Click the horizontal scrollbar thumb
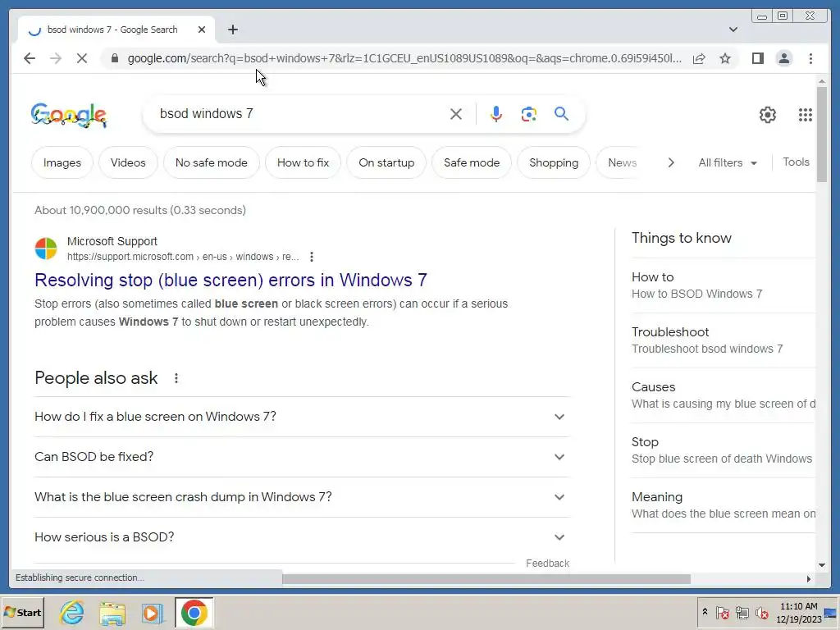 tap(486, 578)
